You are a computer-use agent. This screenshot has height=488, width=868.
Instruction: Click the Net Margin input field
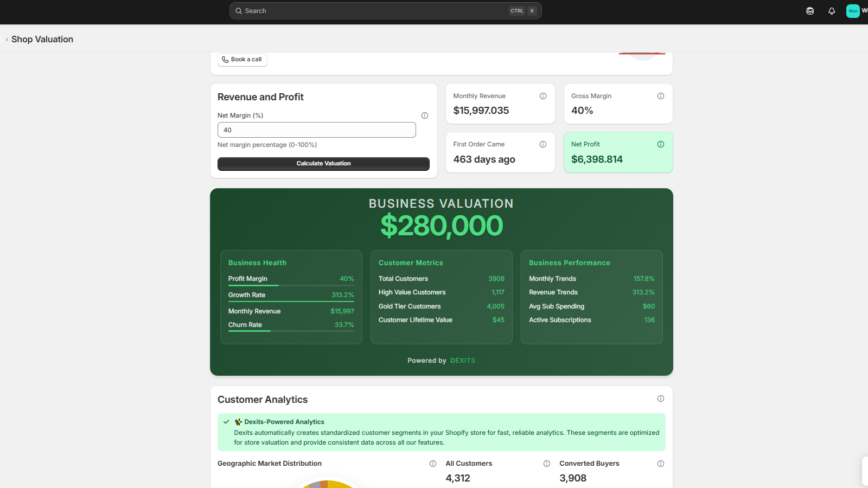point(317,130)
